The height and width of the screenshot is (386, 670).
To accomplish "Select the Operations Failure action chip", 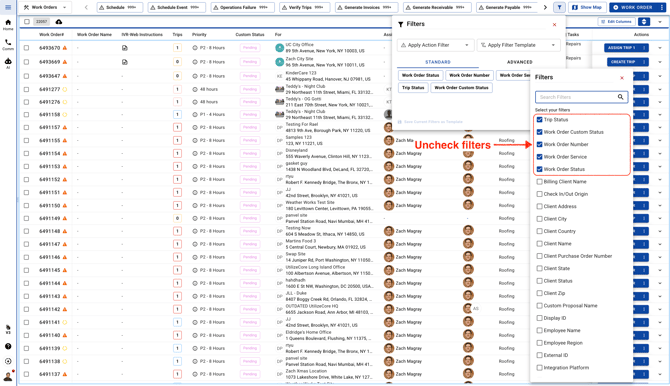I will coord(243,7).
